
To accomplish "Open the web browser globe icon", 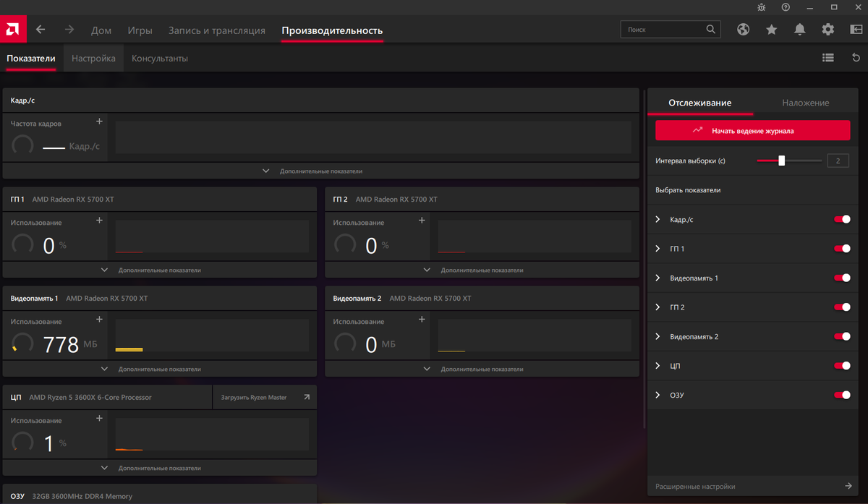I will 743,30.
